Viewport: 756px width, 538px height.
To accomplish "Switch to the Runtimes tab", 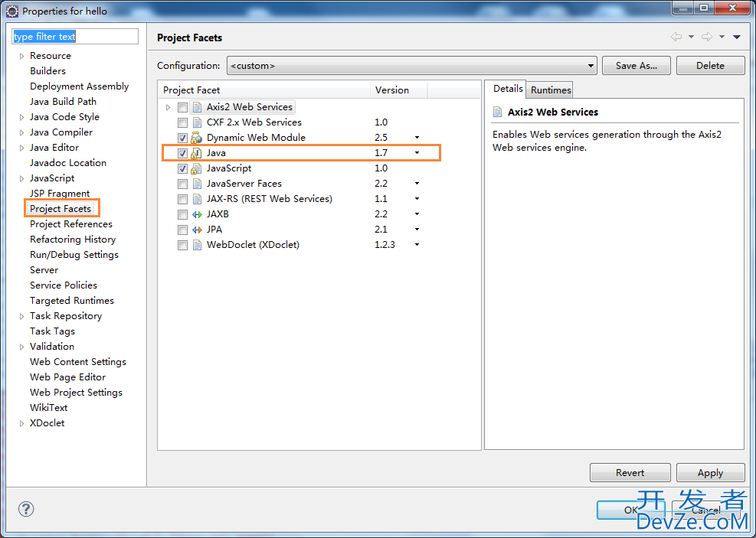I will (551, 90).
